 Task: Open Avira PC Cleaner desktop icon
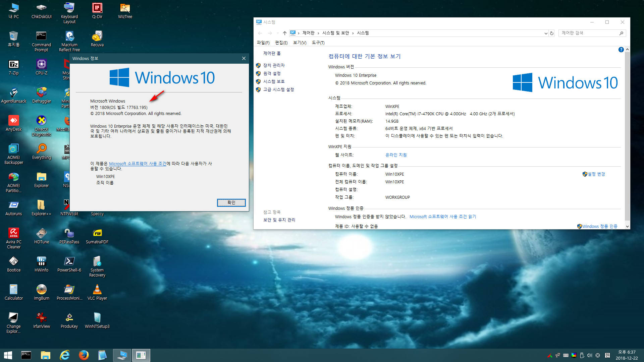[13, 238]
